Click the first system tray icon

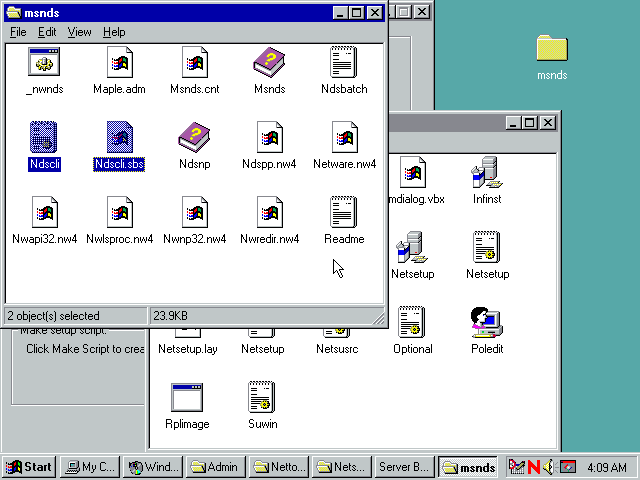517,467
